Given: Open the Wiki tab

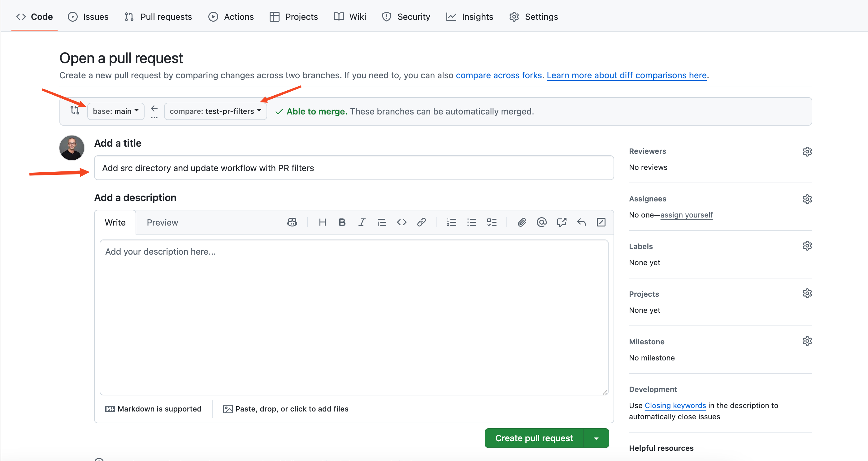Looking at the screenshot, I should (x=350, y=16).
